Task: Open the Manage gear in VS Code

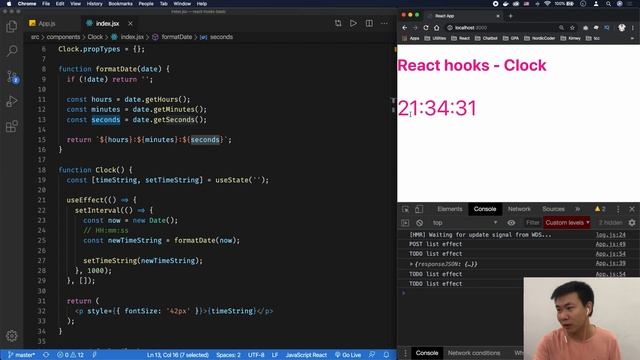Action: (x=11, y=336)
